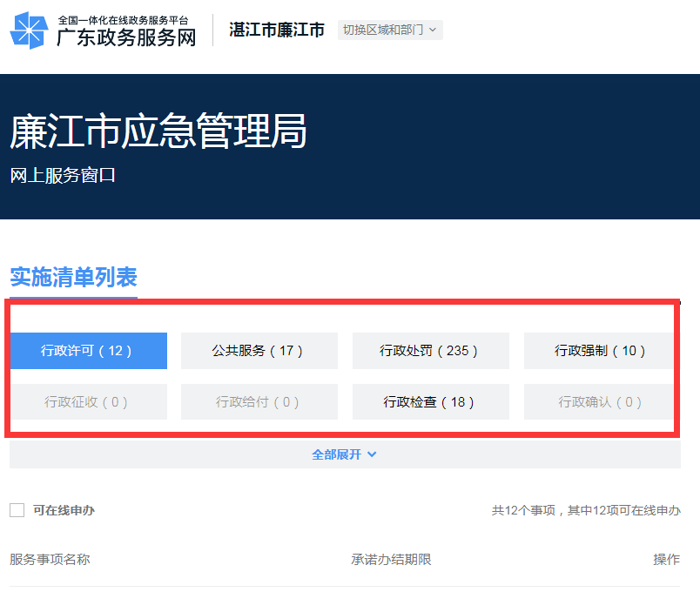
Task: Click the 实施清单列表 section heading
Action: (74, 277)
